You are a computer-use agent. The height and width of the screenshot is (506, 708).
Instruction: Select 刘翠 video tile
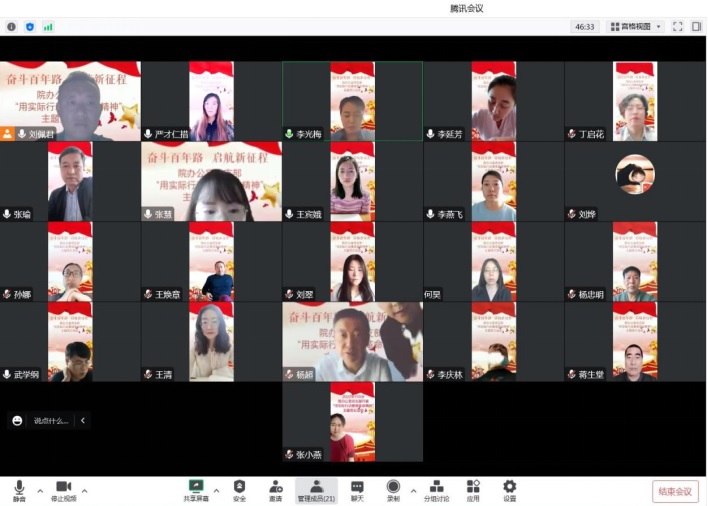click(x=353, y=261)
